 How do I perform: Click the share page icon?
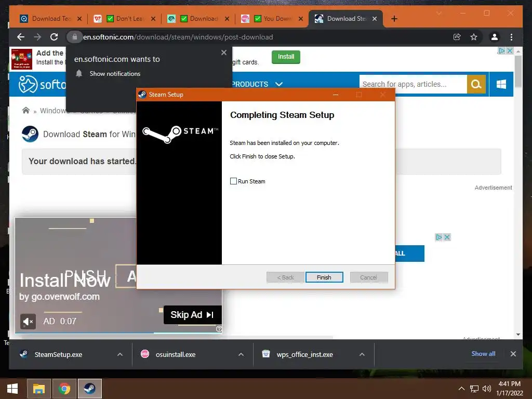coord(457,37)
